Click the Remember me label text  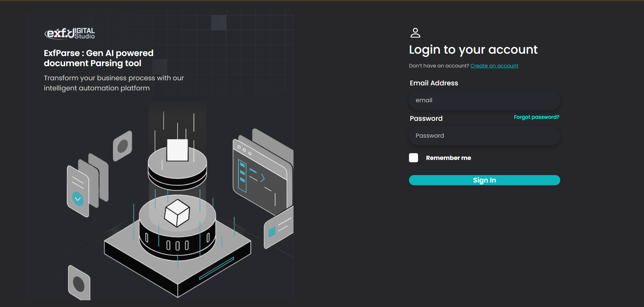[x=448, y=158]
